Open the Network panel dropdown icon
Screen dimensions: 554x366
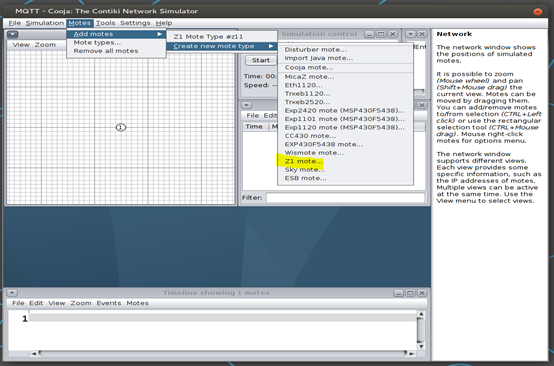pyautogui.click(x=12, y=34)
